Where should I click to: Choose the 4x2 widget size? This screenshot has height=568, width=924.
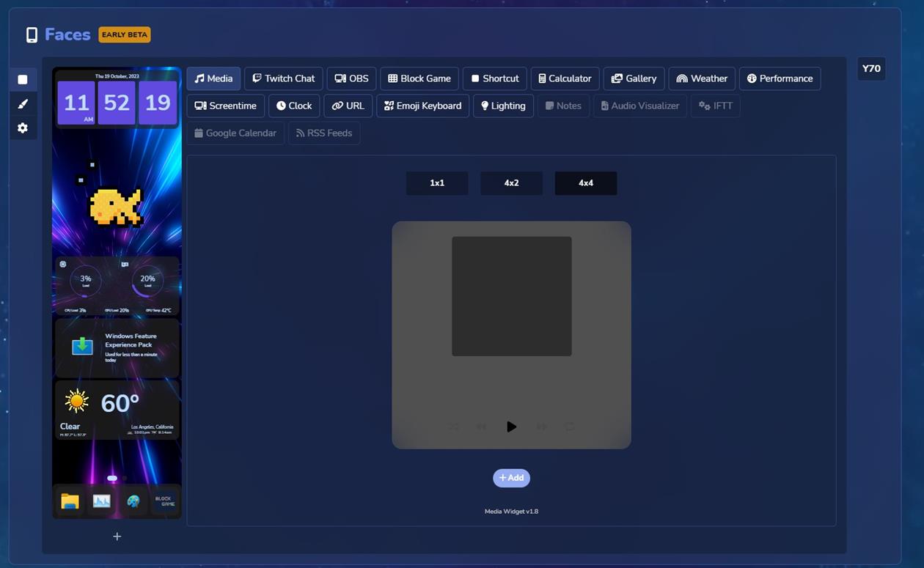point(511,183)
